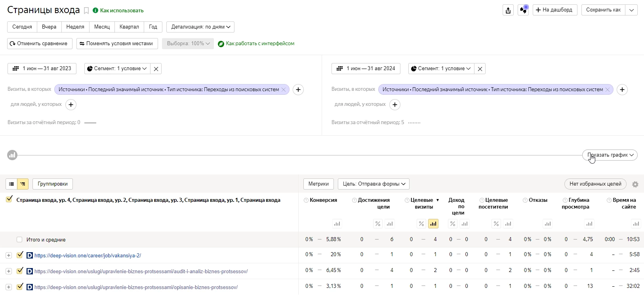The height and width of the screenshot is (297, 644).
Task: Add condition to 2023 segment visits
Action: coord(298,90)
